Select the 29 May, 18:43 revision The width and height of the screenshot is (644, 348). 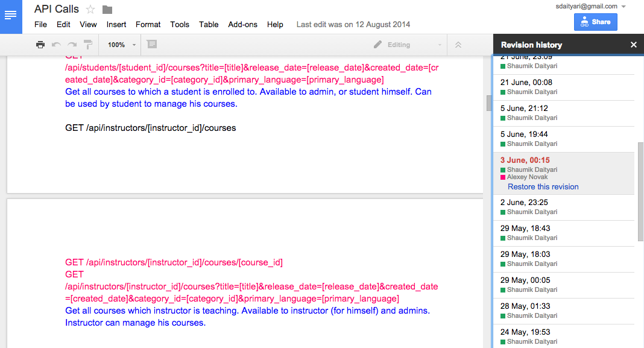coord(564,233)
